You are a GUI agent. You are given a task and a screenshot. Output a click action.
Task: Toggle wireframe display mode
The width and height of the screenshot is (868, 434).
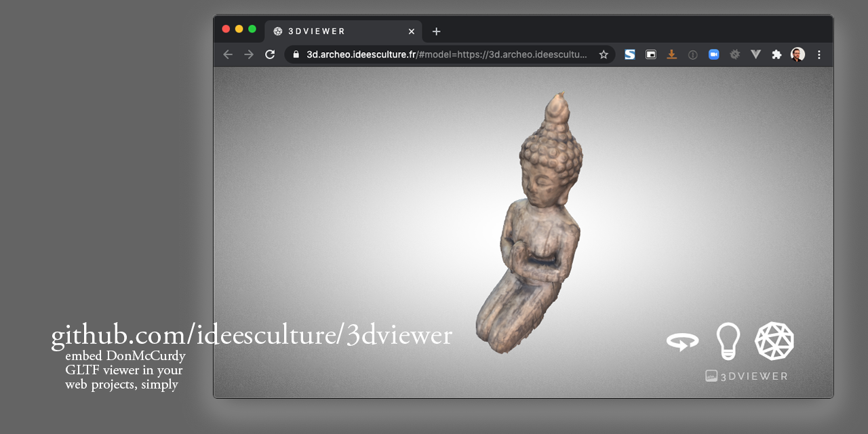(774, 340)
